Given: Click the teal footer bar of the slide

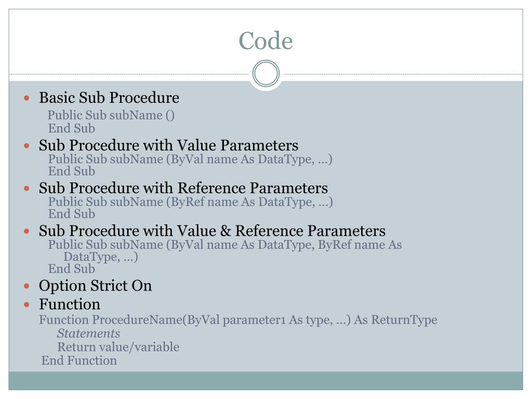Looking at the screenshot, I should click(265, 381).
